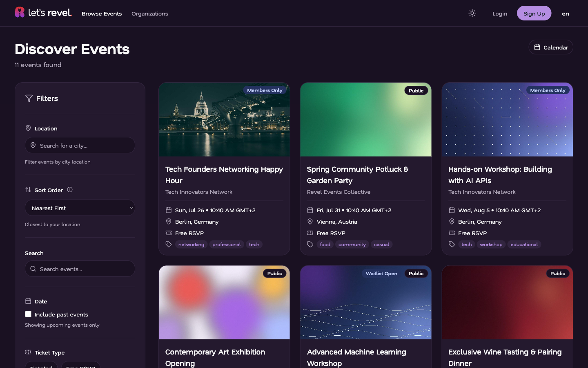Viewport: 588px width, 368px height.
Task: Toggle the light theme sun icon
Action: click(x=472, y=13)
